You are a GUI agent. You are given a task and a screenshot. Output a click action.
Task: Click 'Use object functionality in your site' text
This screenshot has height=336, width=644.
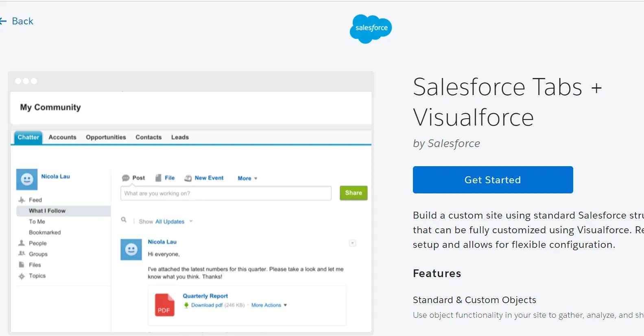click(x=528, y=315)
